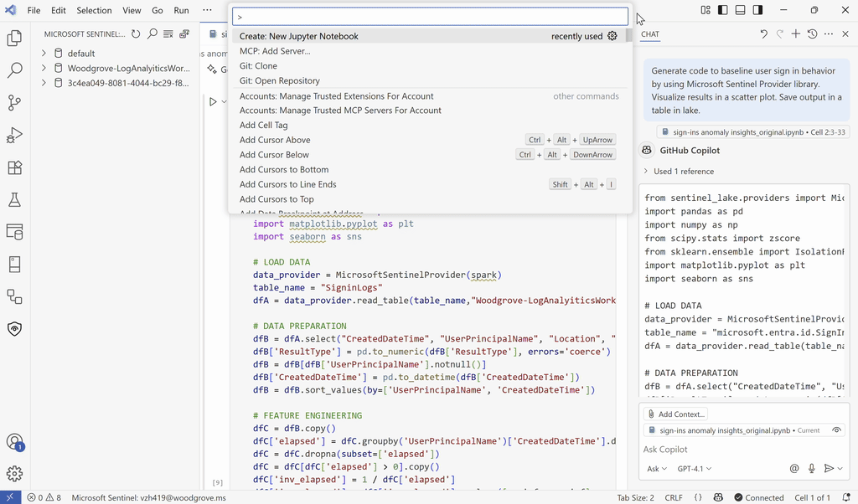Click CRLF line ending in status bar
Screen dimensions: 858x504
click(x=674, y=497)
